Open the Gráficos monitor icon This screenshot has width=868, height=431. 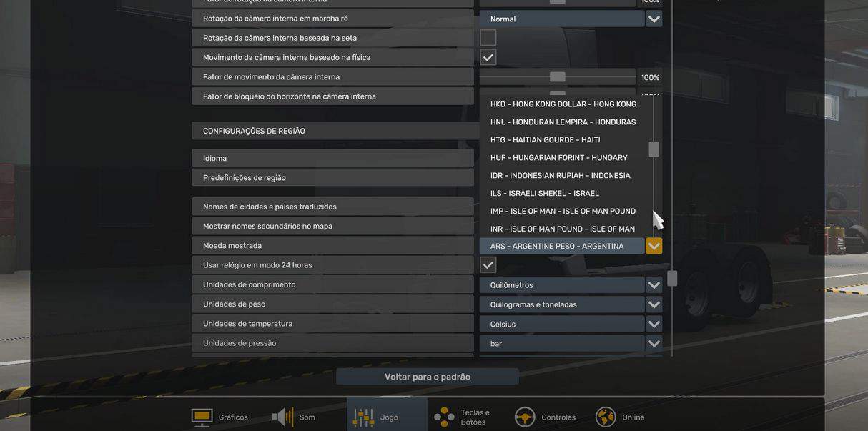tap(202, 417)
